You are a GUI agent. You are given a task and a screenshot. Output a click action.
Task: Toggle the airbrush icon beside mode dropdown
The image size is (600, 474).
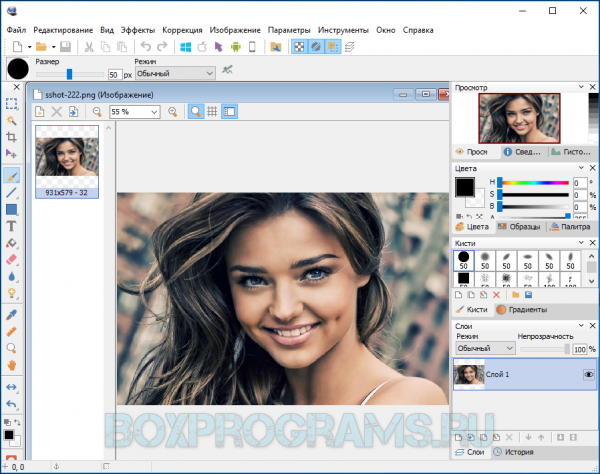(227, 70)
